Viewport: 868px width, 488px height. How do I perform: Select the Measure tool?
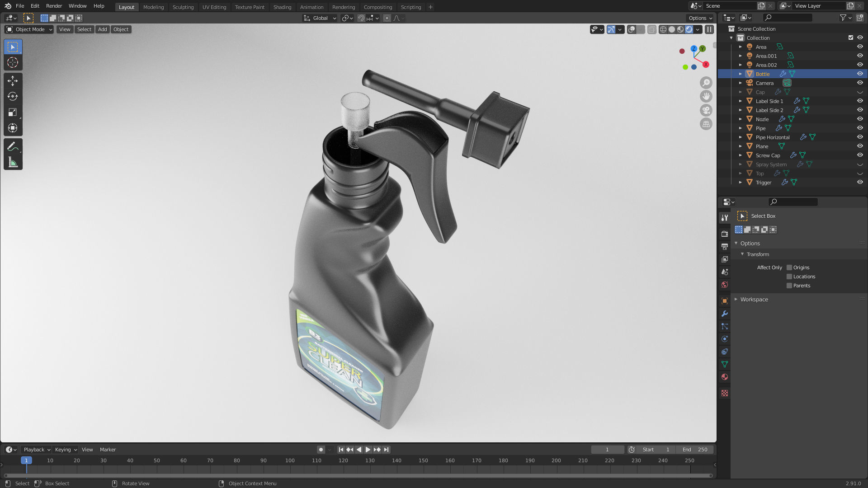pos(13,162)
